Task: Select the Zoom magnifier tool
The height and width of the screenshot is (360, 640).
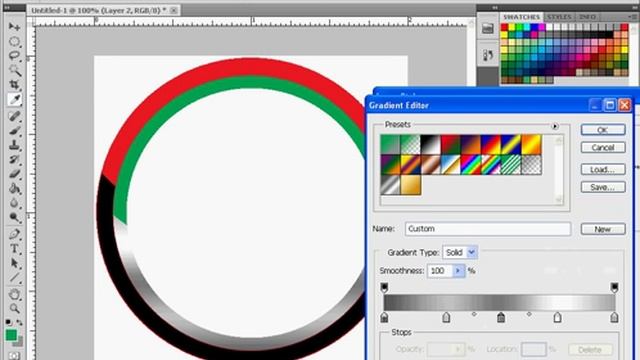Action: point(14,308)
